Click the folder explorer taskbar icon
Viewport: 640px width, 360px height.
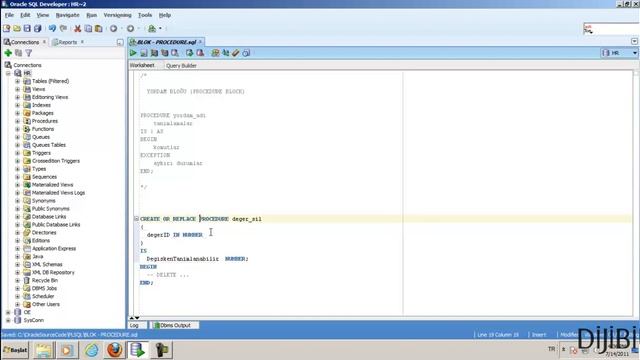click(x=44, y=350)
